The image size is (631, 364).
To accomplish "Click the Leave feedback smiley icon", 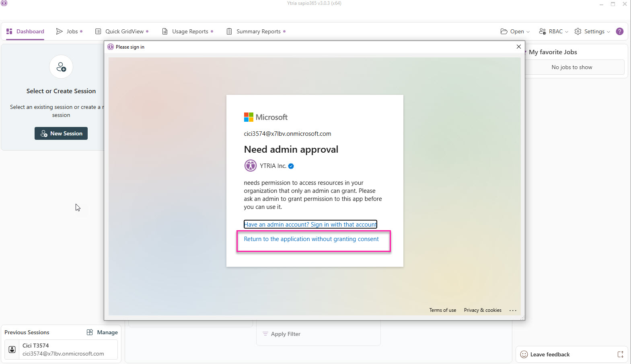I will (x=524, y=354).
